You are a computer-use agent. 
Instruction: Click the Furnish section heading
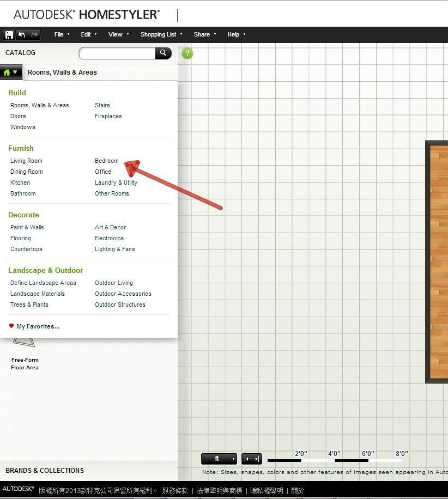click(21, 149)
